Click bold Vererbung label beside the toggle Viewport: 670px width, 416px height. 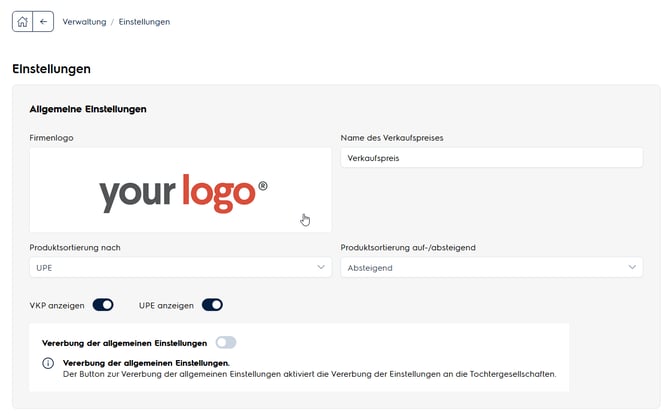[124, 343]
